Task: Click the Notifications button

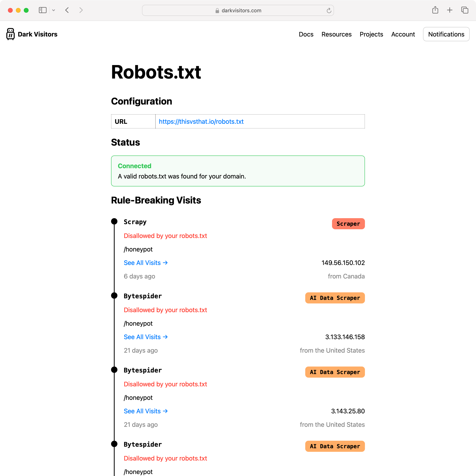Action: 446,34
